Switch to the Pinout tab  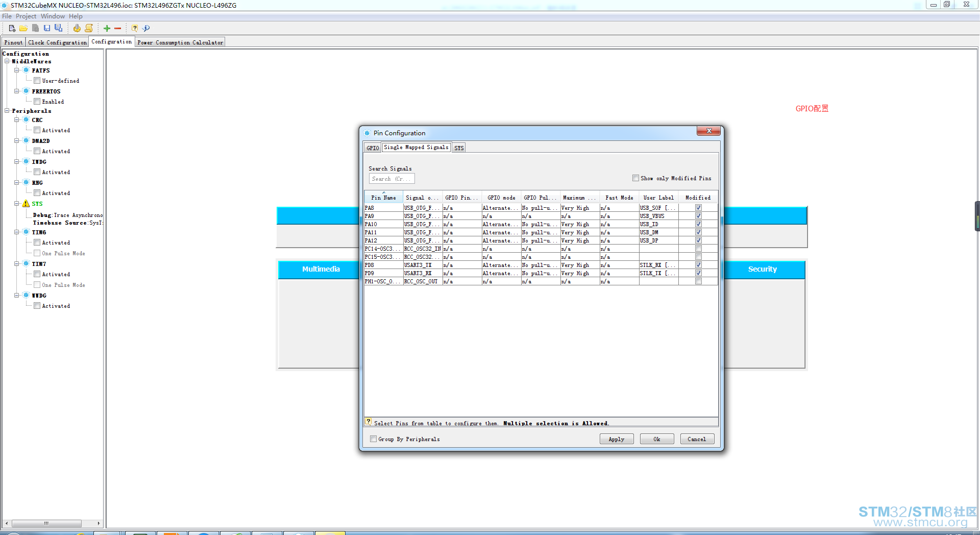(x=13, y=42)
